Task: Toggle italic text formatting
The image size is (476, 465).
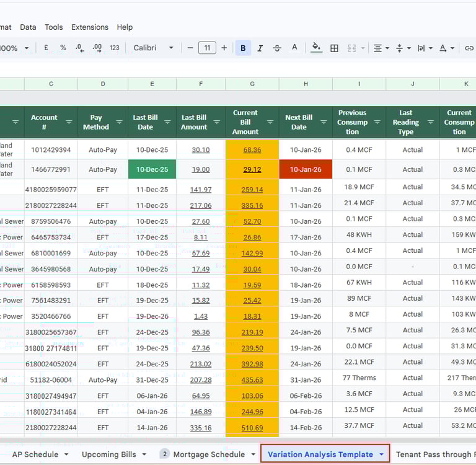Action: tap(260, 48)
